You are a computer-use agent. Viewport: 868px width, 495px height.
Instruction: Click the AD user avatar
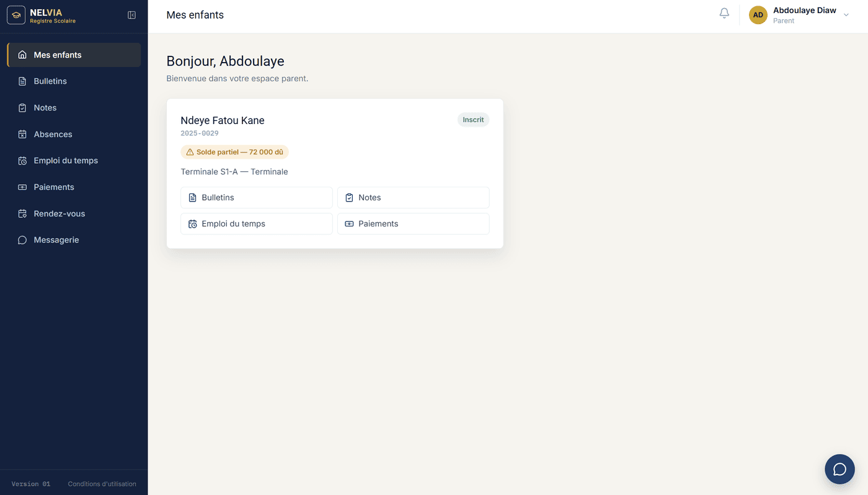point(758,15)
